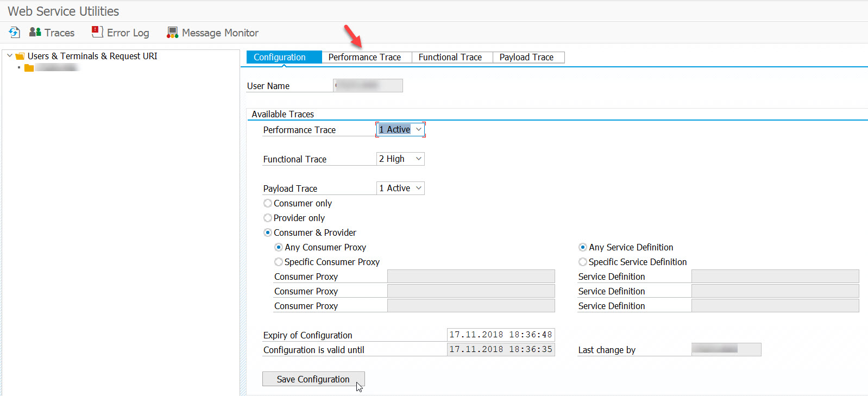This screenshot has height=396, width=868.
Task: Save the configuration
Action: tap(313, 379)
